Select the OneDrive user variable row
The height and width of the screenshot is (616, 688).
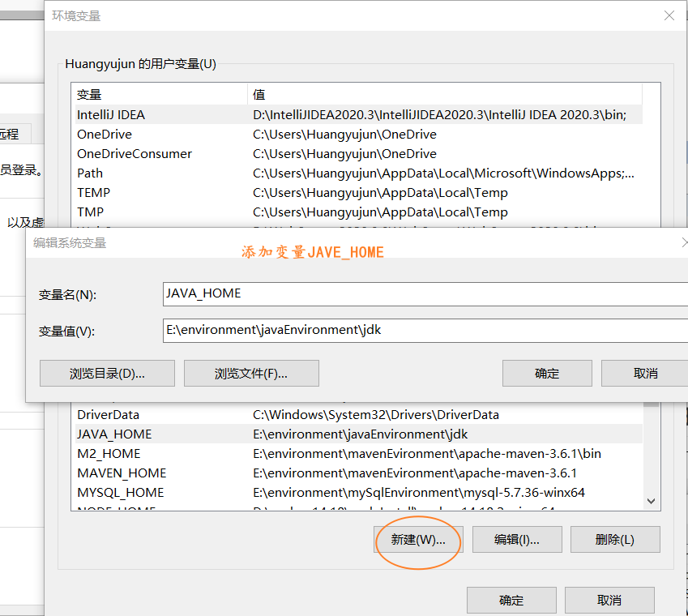coord(358,135)
